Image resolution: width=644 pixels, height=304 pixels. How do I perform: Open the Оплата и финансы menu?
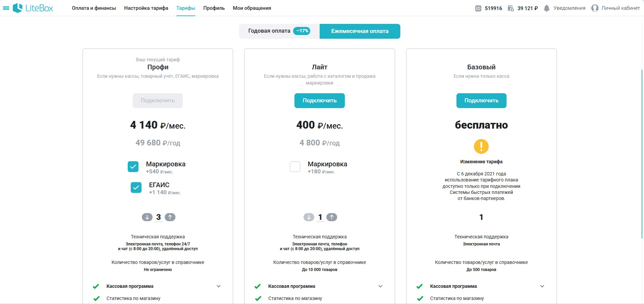94,8
